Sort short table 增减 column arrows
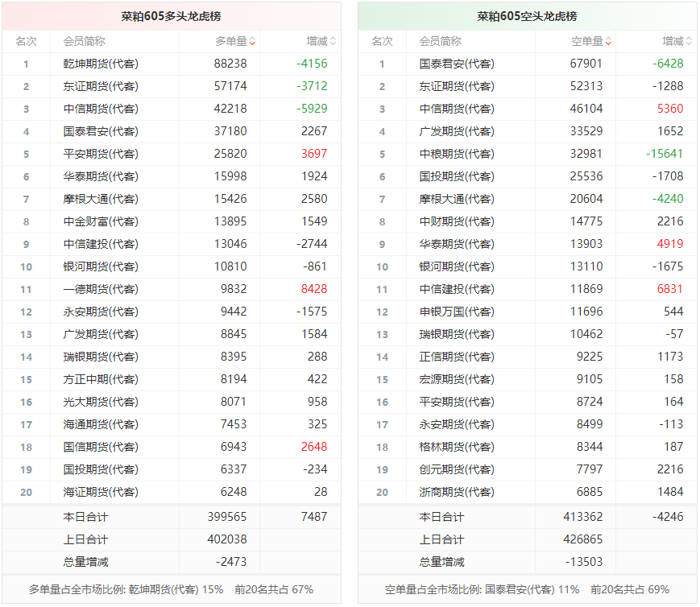700x607 pixels. [689, 42]
